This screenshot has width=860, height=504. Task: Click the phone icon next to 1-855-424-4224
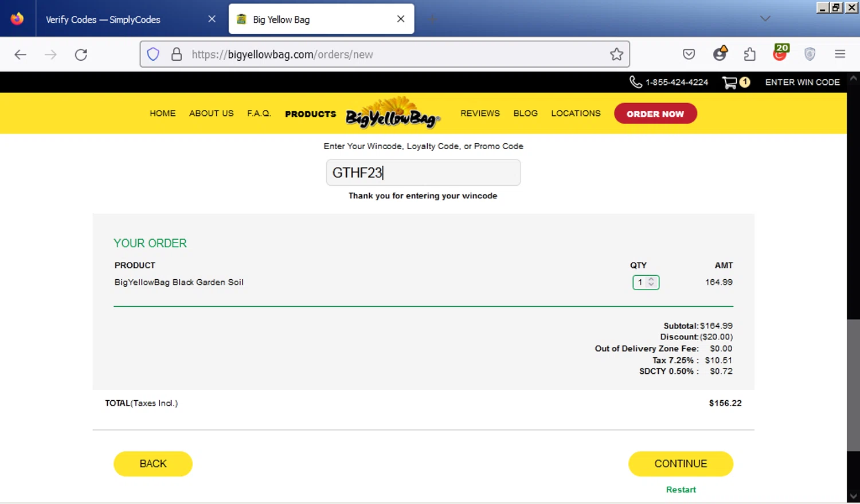(x=635, y=82)
